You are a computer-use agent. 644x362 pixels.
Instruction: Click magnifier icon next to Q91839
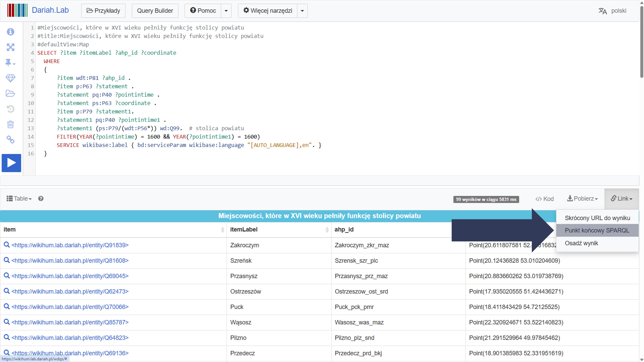pos(7,245)
